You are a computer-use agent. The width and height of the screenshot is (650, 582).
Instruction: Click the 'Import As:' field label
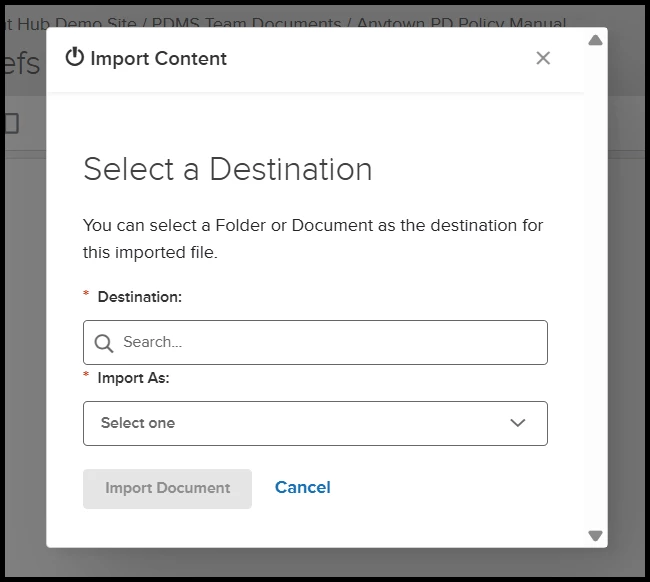[133, 378]
